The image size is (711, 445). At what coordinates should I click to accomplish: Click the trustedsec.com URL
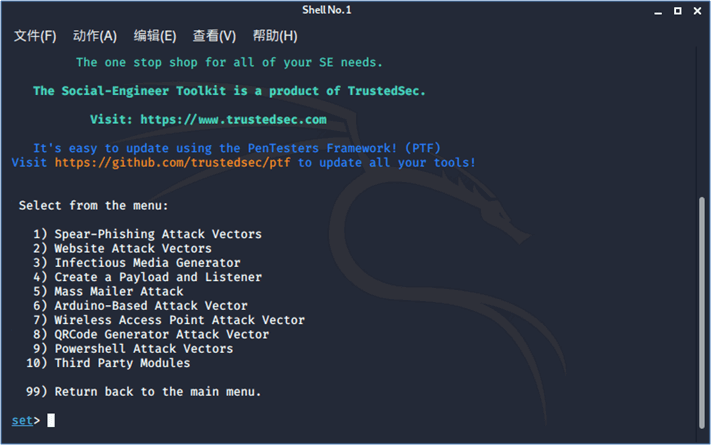[x=233, y=119]
